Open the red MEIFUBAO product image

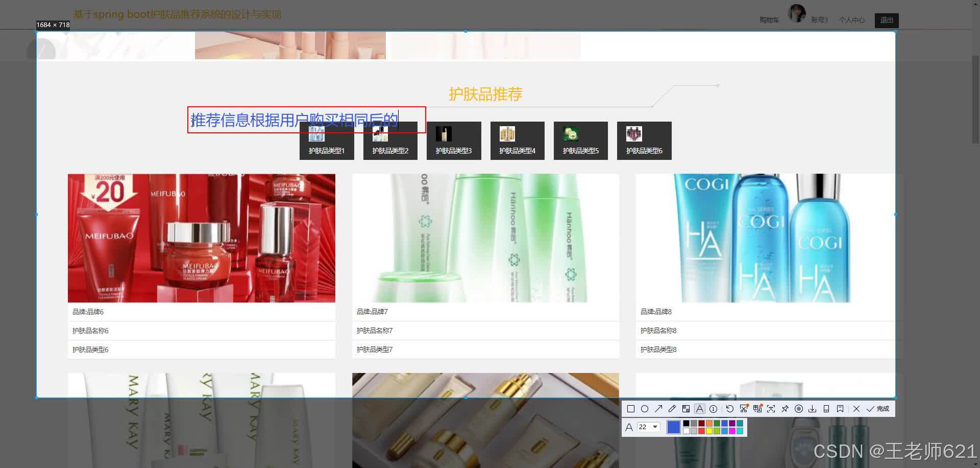click(x=202, y=238)
